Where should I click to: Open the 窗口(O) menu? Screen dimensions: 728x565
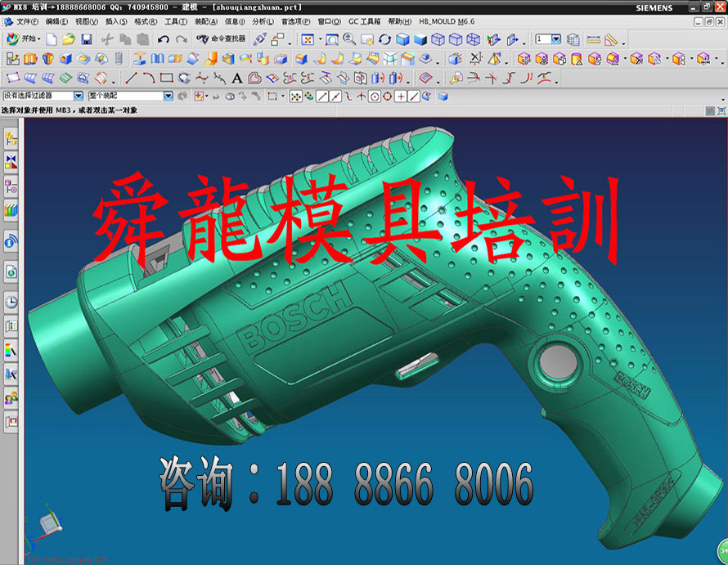(x=329, y=21)
